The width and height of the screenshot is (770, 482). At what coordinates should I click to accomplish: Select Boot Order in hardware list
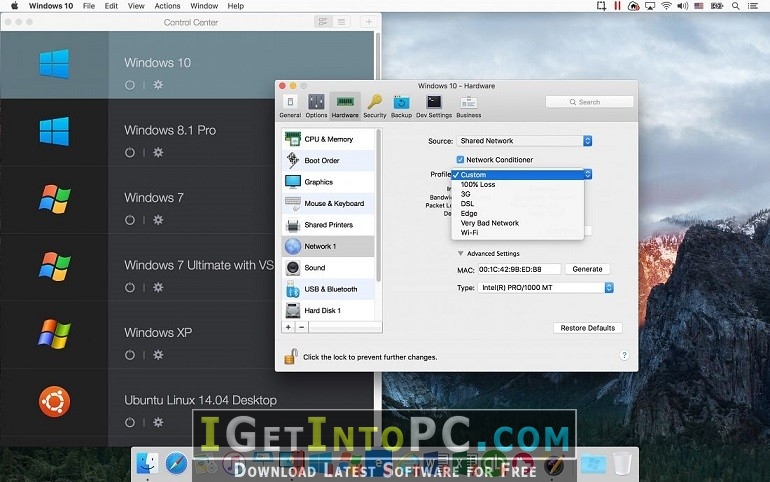point(328,161)
